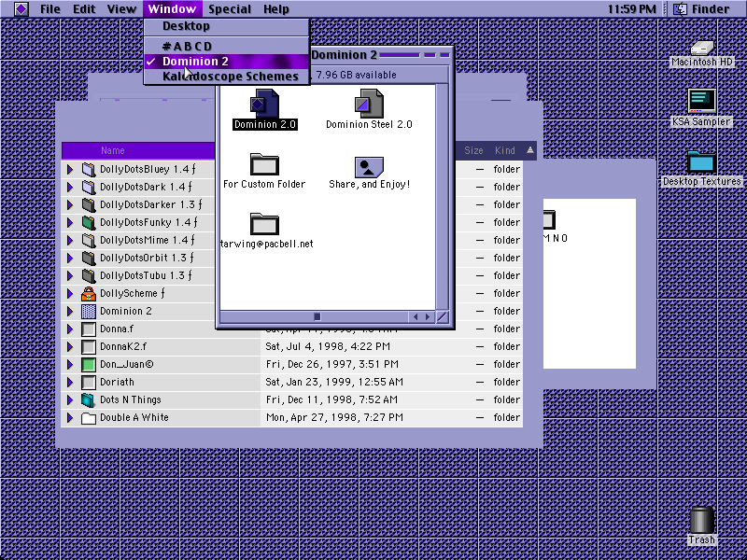Sort list by the Size column header
This screenshot has height=560, width=747.
(x=473, y=150)
